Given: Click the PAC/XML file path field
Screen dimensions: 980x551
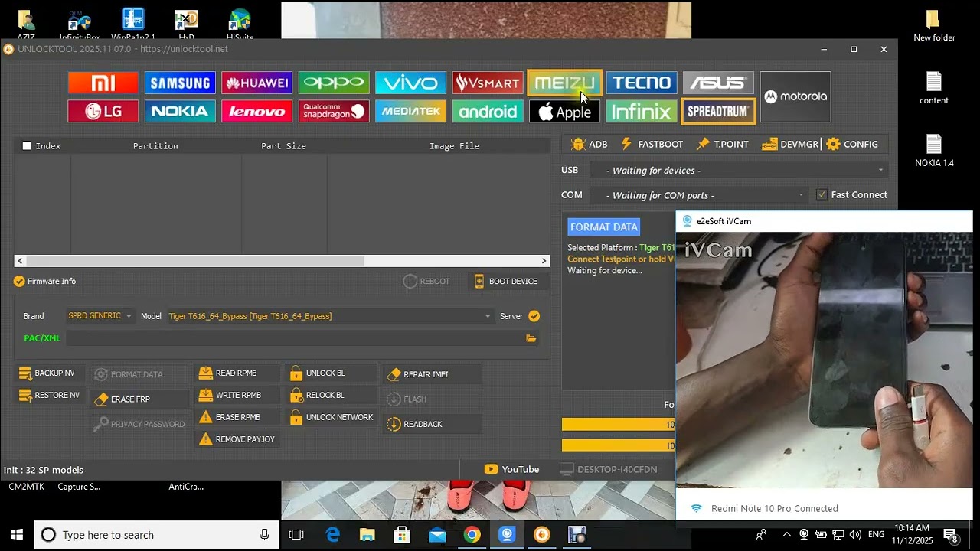Looking at the screenshot, I should [294, 338].
